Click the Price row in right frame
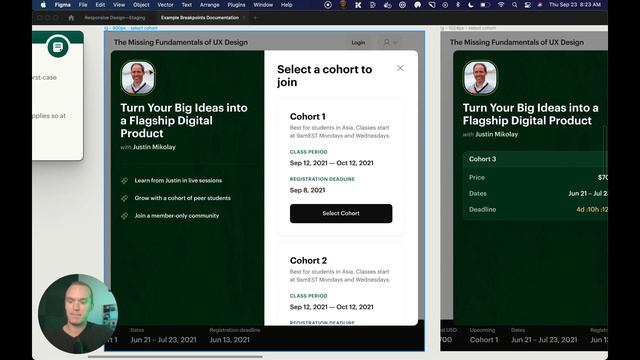Screen dimensions: 640x360 pos(536,178)
